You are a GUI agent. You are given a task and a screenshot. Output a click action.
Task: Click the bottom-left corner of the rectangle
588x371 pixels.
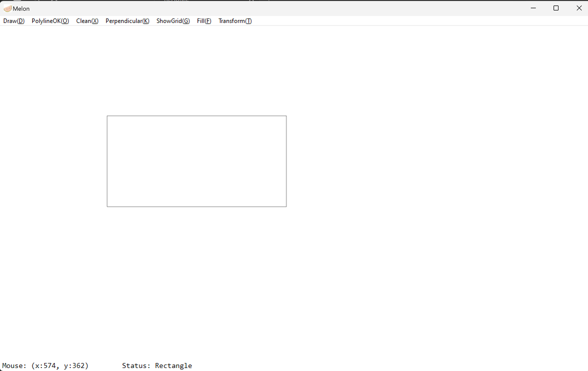tap(107, 206)
